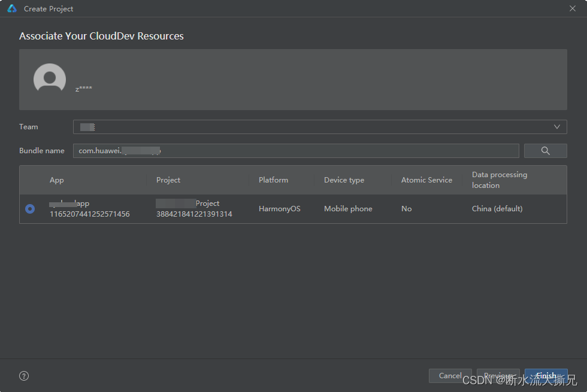Click the Cancel button
Viewport: 587px width, 392px height.
click(450, 376)
